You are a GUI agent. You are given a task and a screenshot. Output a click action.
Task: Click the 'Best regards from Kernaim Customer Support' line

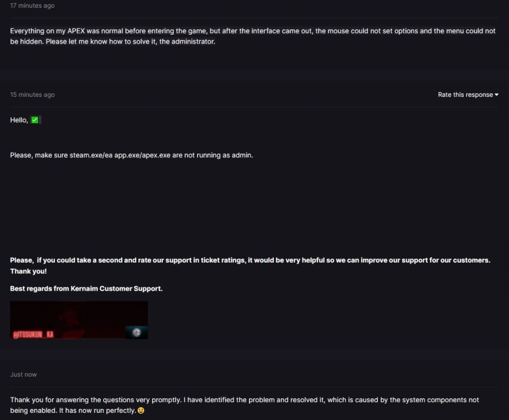coord(86,288)
